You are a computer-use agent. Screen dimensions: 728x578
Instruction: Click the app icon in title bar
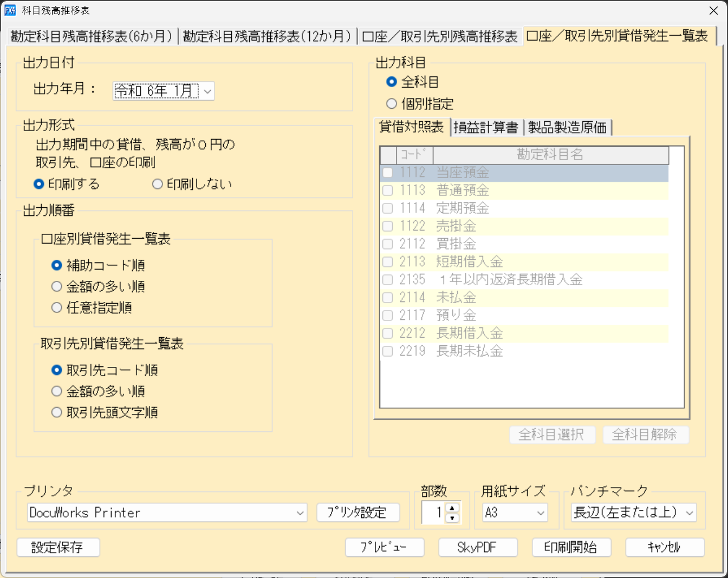coord(10,10)
